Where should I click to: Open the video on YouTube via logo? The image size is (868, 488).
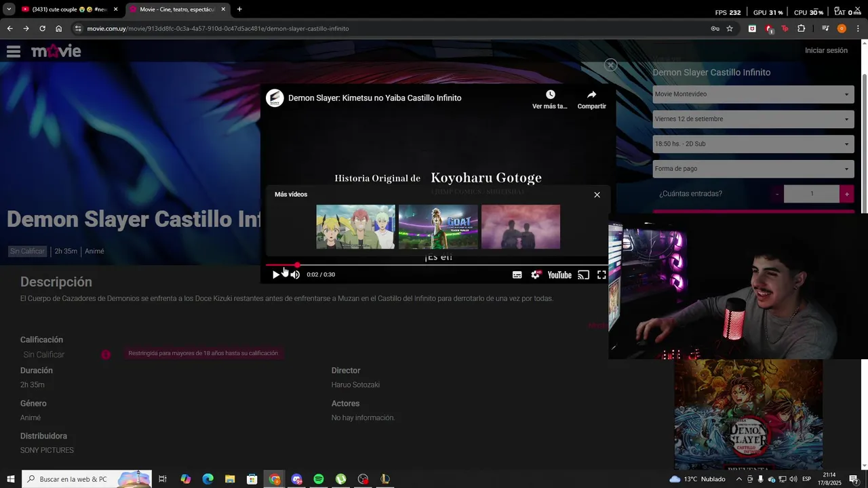[559, 274]
